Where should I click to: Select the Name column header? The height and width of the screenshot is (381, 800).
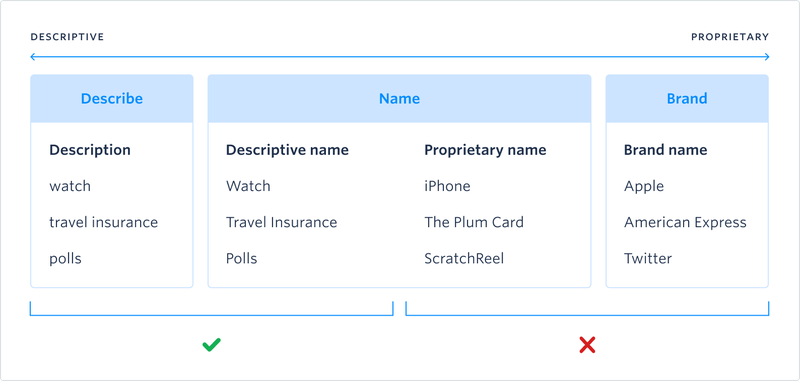tap(399, 98)
